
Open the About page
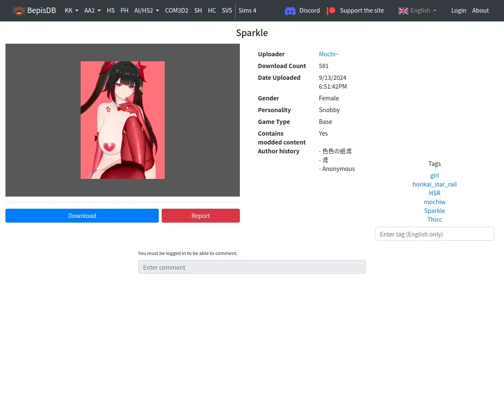(x=480, y=10)
